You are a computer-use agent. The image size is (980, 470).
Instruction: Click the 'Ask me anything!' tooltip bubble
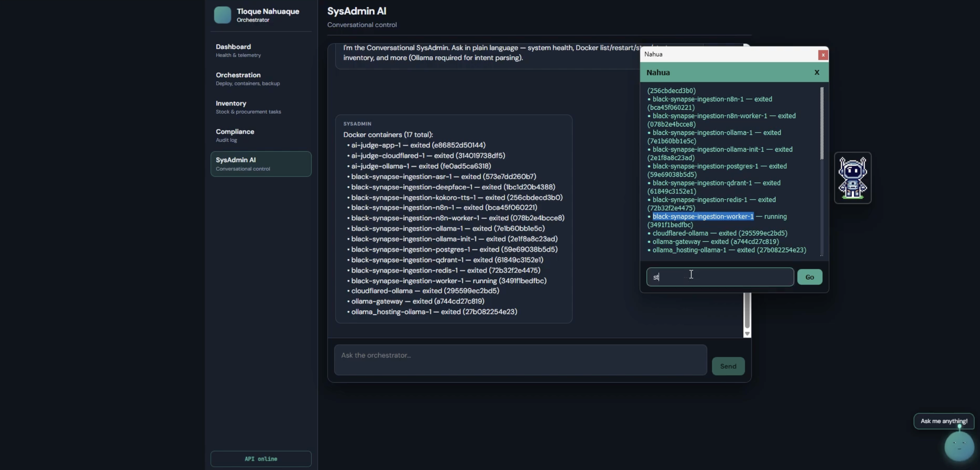(x=943, y=421)
